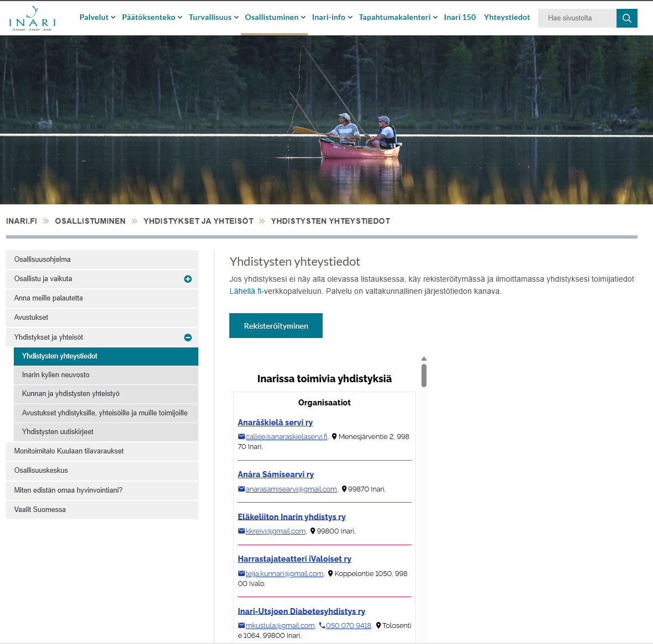This screenshot has height=644, width=653.
Task: Open Inari-Utsjoen Diabetesyhdistys ry link
Action: (x=302, y=611)
